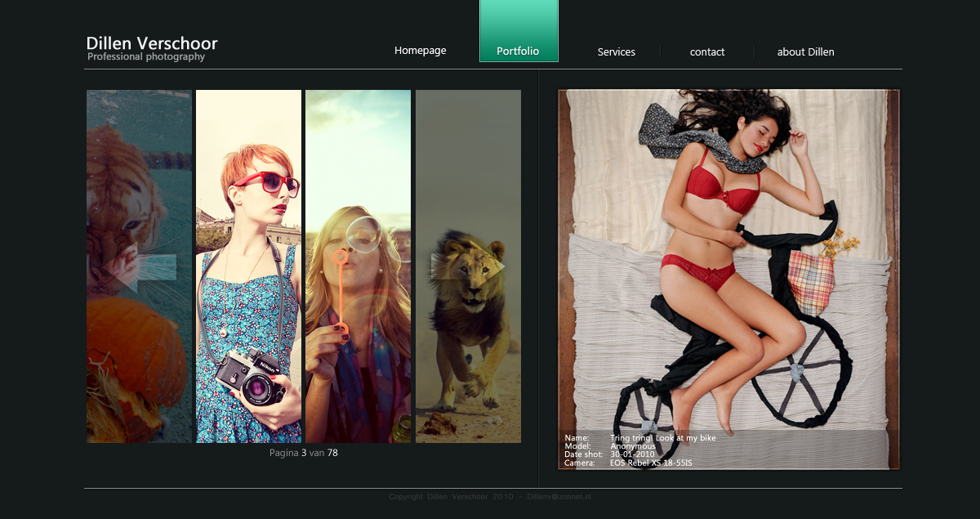Click the EOS Rebel XS camera info
Viewport: 980px width, 519px height.
(651, 463)
